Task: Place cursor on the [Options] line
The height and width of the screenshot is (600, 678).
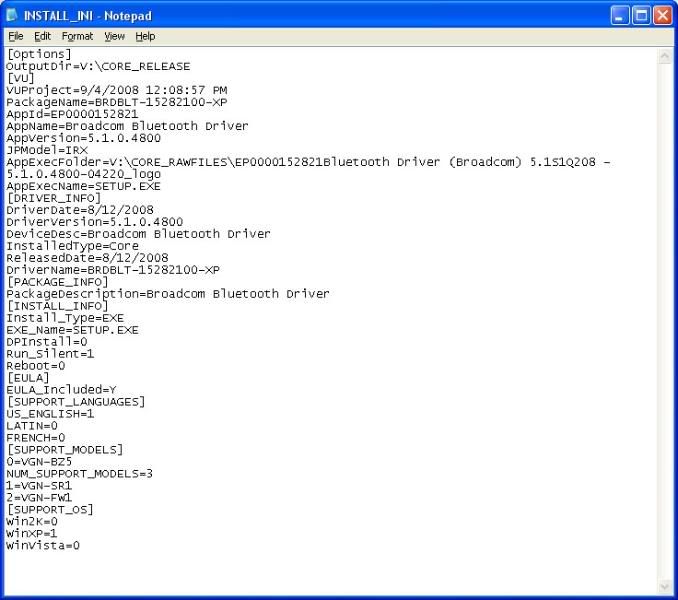Action: (39, 54)
